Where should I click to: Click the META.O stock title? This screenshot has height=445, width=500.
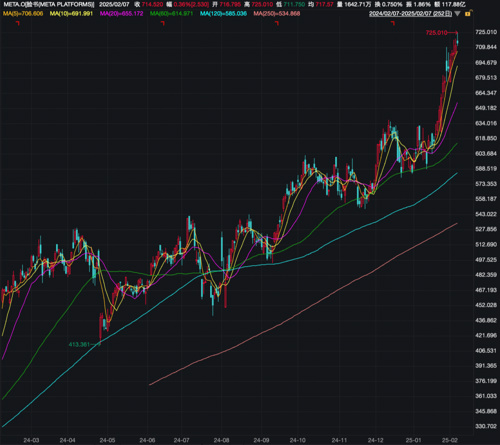[x=49, y=4]
